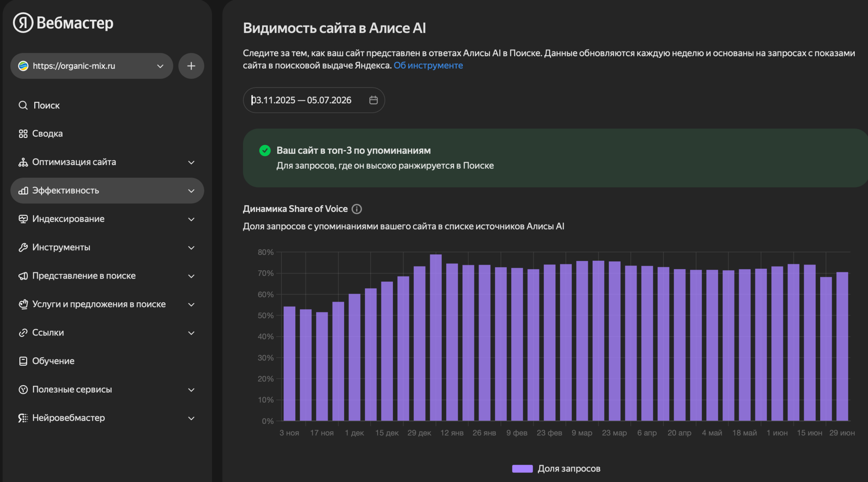Screen dimensions: 868x482
Task: Open the site selector dropdown chevron
Action: 160,66
